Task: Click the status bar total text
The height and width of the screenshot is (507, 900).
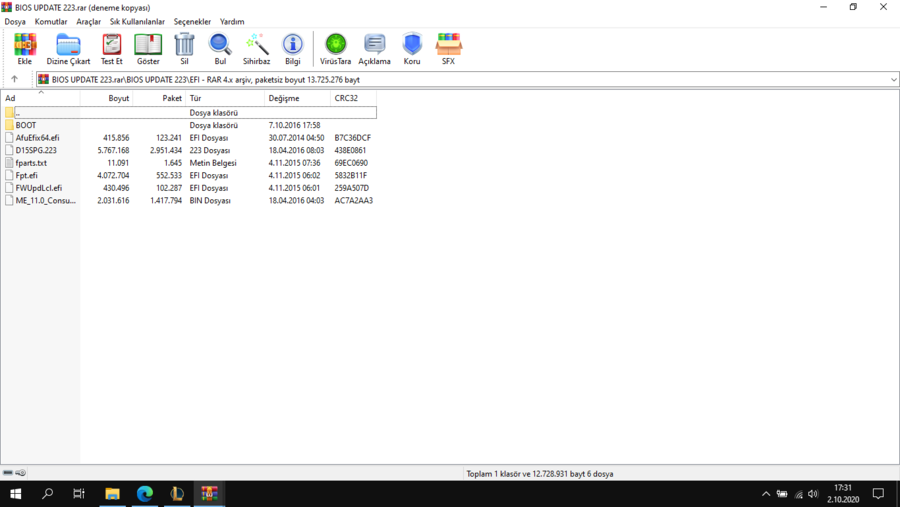Action: 540,474
